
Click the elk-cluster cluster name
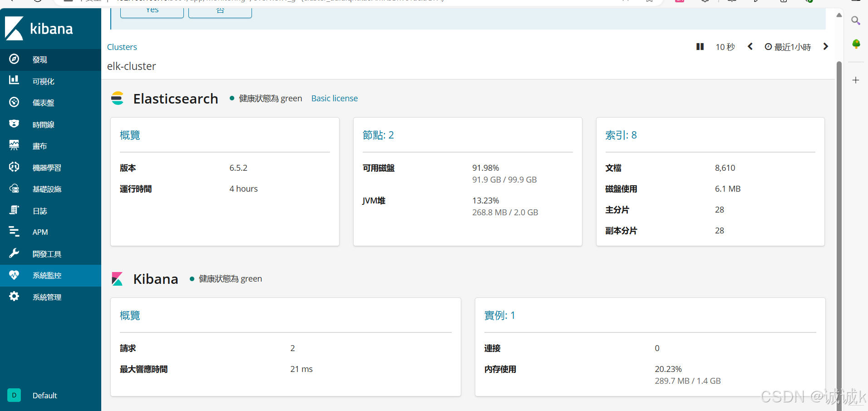(132, 66)
